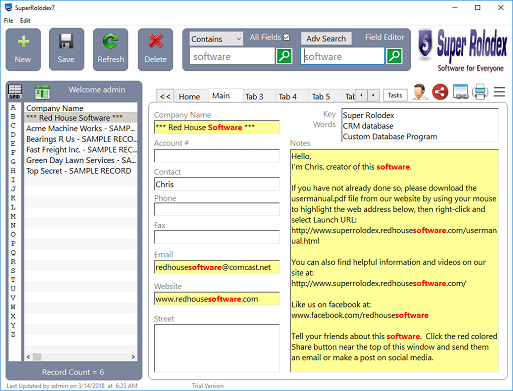Click in the Adv Search text field

pos(343,56)
